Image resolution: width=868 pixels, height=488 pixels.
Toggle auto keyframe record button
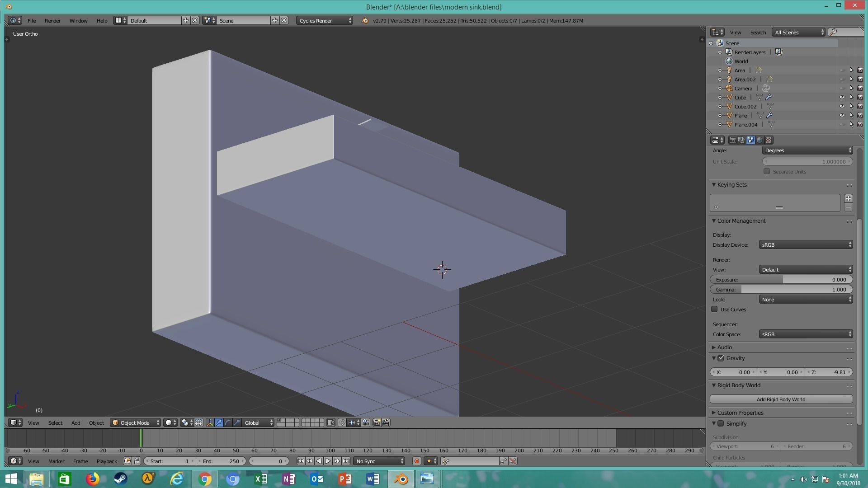(416, 461)
